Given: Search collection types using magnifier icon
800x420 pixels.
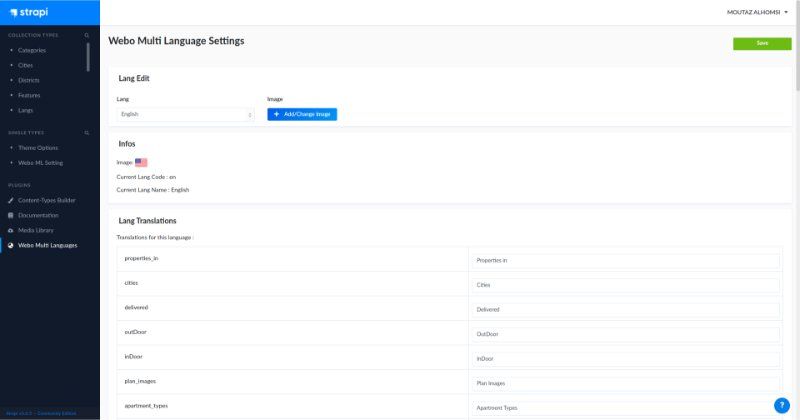Looking at the screenshot, I should 87,35.
